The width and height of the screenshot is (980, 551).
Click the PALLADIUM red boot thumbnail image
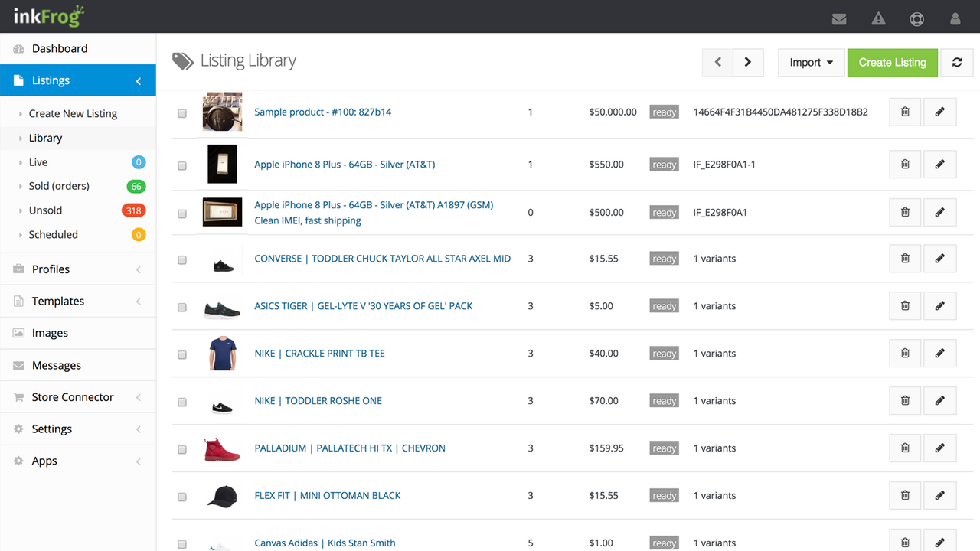(x=222, y=448)
